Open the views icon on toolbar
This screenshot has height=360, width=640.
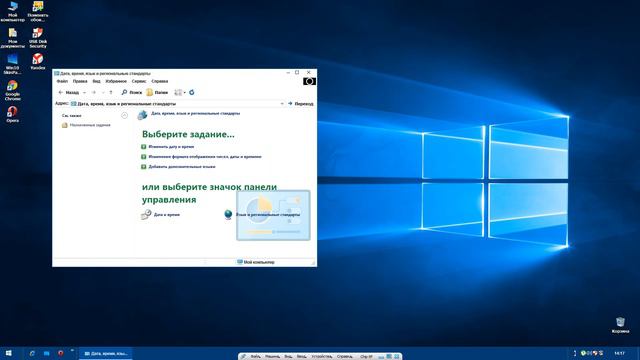pos(178,93)
